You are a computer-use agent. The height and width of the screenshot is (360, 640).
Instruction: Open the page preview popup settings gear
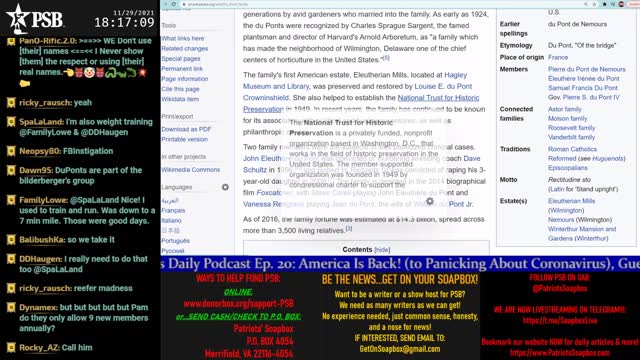(x=430, y=201)
